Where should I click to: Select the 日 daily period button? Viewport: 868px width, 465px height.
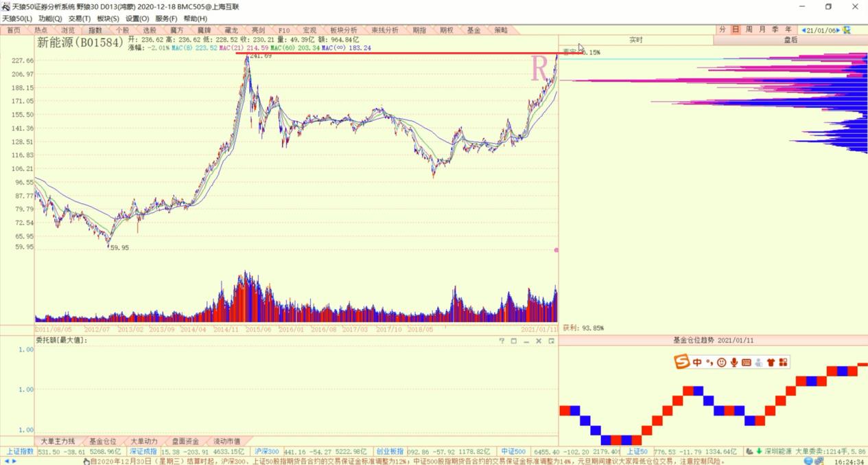click(736, 30)
